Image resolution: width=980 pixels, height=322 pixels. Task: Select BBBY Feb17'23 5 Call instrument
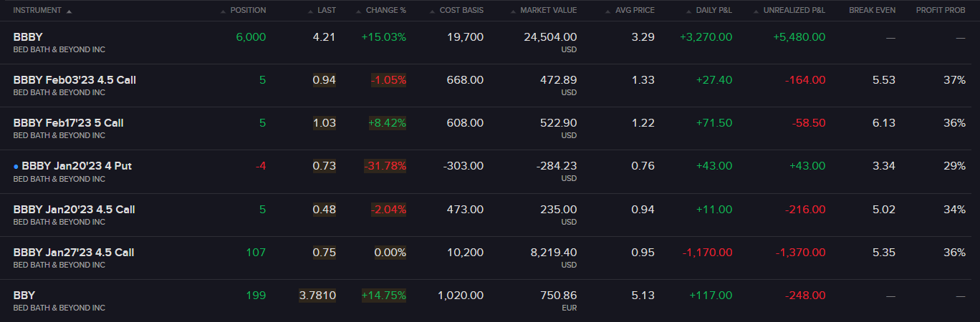coord(69,123)
